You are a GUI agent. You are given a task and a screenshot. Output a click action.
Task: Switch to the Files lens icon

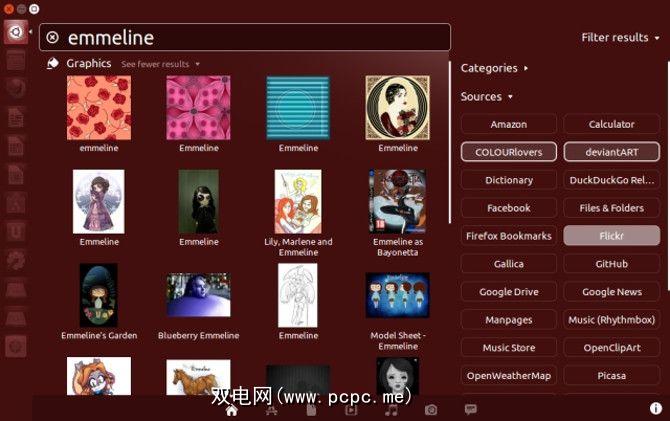pos(311,411)
